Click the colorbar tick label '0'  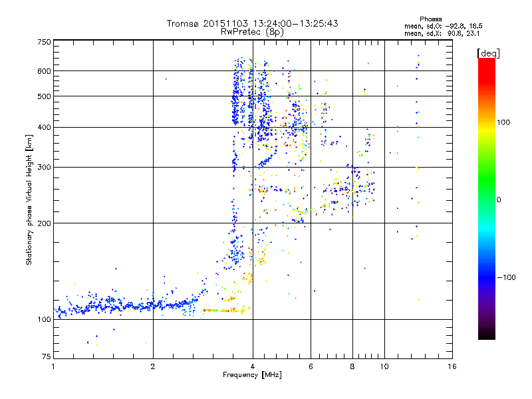pos(499,200)
